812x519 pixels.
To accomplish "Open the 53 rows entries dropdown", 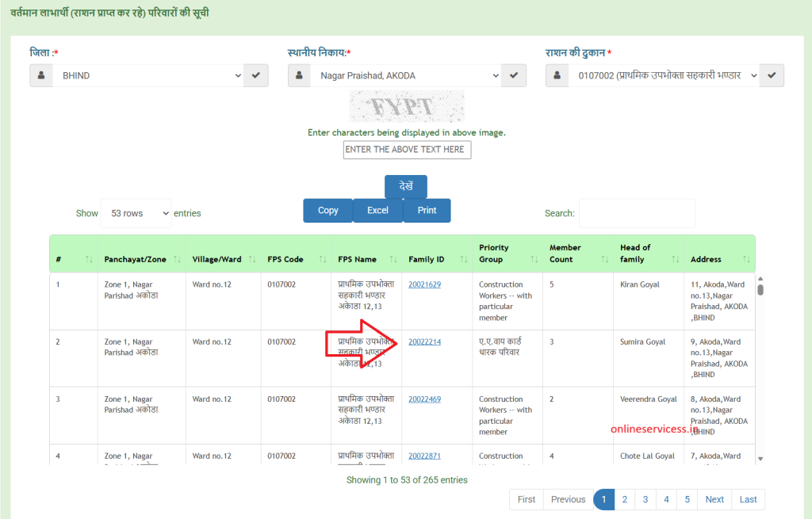I will (x=136, y=213).
